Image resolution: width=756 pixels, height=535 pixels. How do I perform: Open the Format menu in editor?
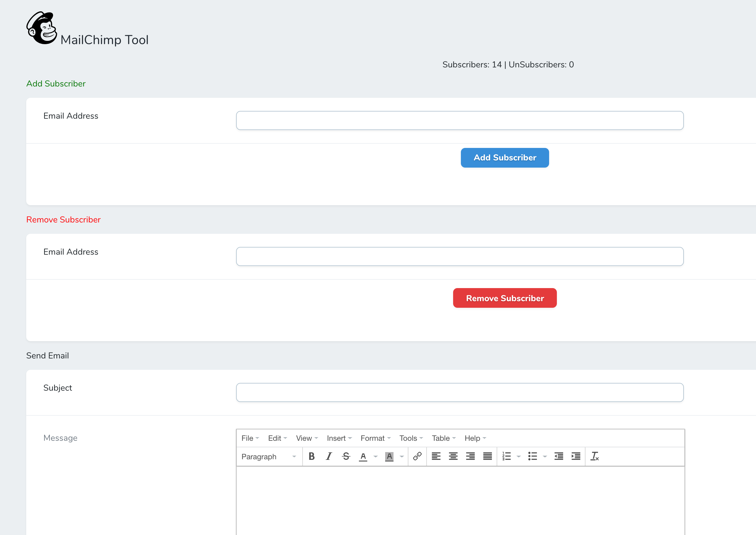tap(375, 438)
